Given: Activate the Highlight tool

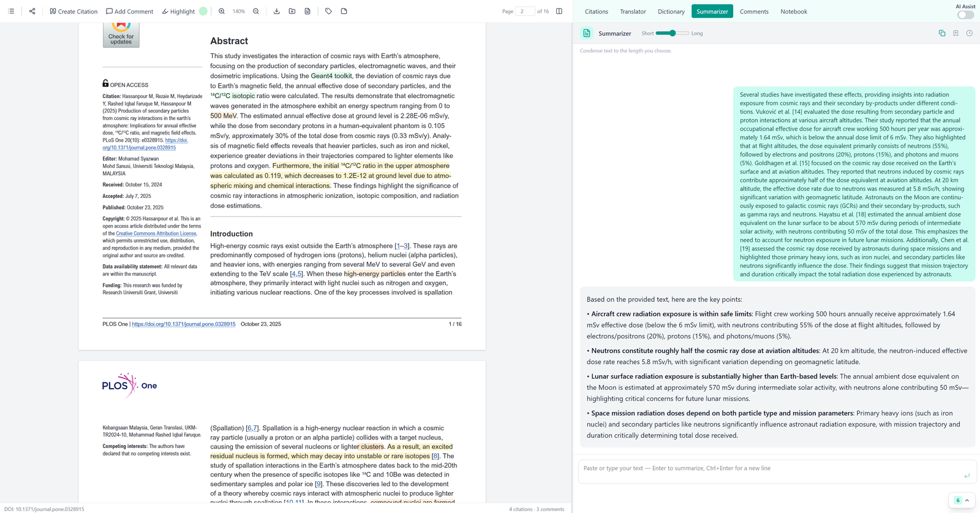Looking at the screenshot, I should pos(178,11).
